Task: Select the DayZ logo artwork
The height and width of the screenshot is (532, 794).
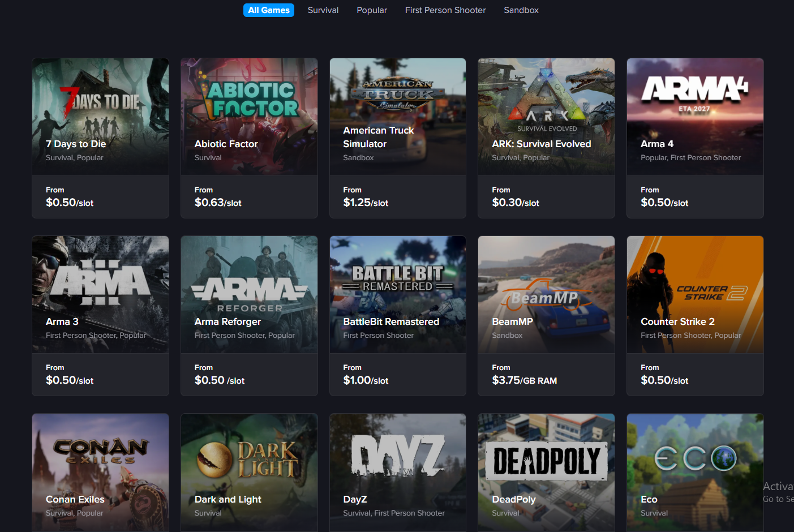Action: click(x=398, y=454)
